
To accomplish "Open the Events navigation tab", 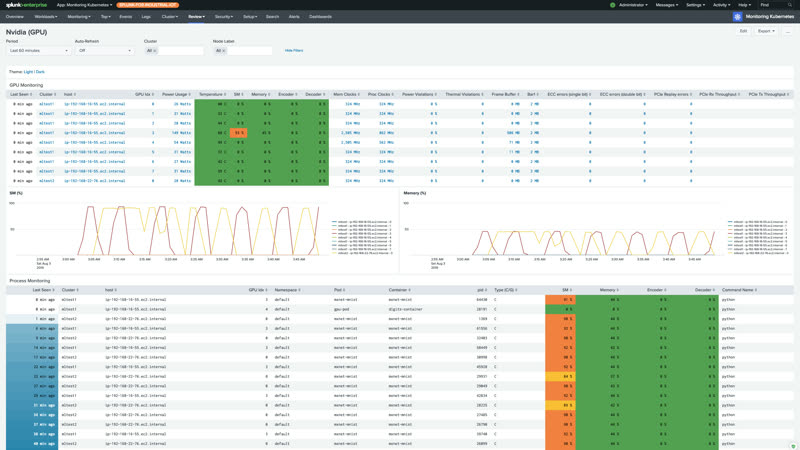I will pyautogui.click(x=126, y=17).
